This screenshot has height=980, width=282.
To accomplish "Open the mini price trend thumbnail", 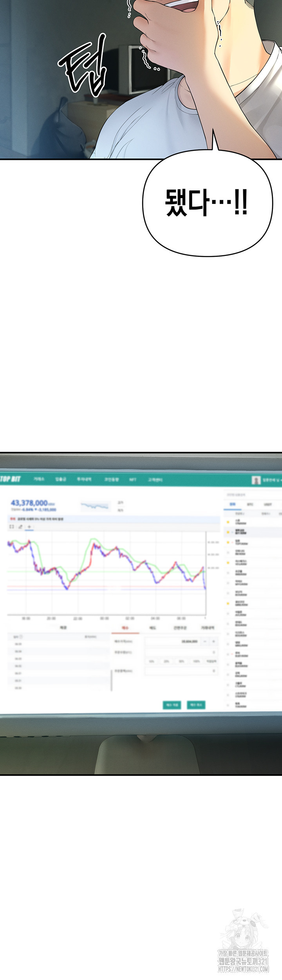I will (95, 506).
